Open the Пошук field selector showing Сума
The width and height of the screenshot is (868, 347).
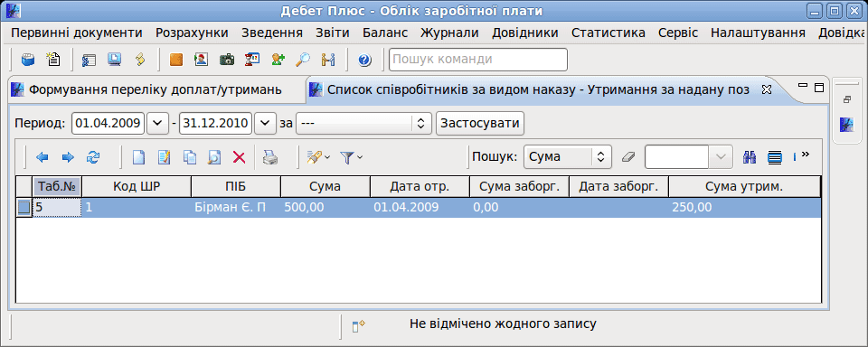coord(567,157)
